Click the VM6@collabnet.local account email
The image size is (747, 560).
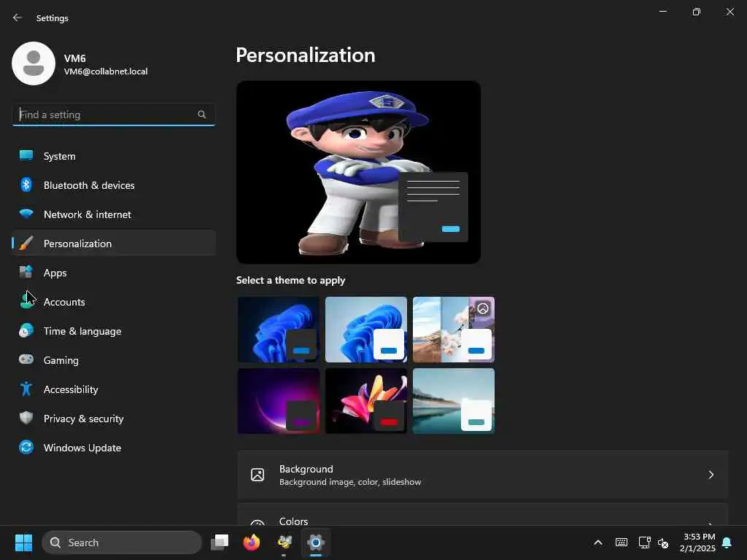click(x=106, y=71)
